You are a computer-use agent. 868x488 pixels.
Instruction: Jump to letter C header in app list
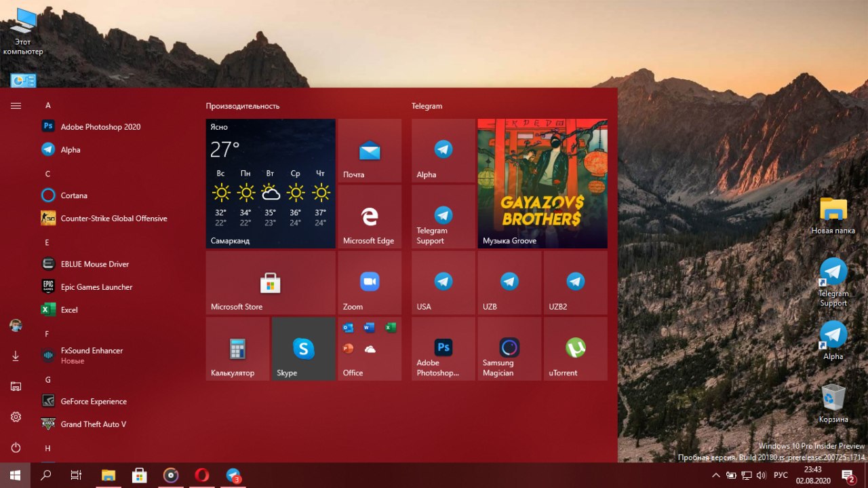click(x=48, y=174)
